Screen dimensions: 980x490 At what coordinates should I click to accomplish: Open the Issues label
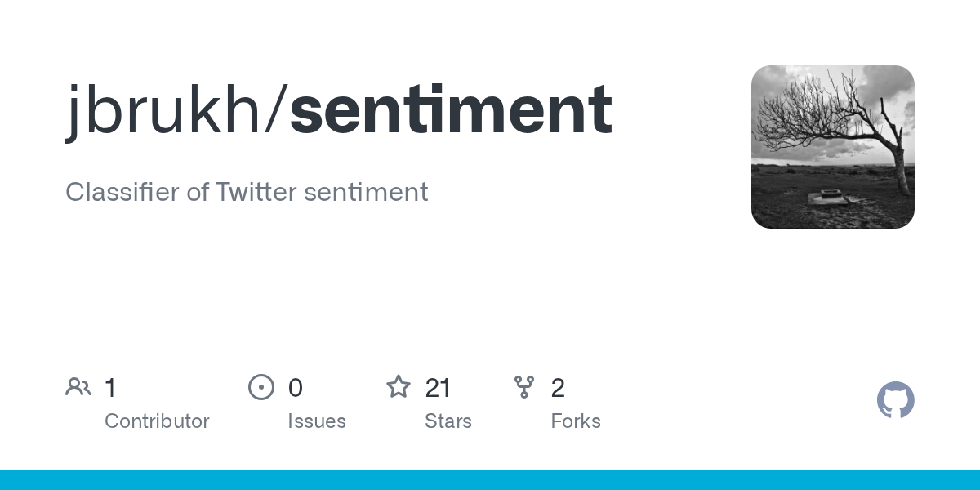(x=317, y=421)
